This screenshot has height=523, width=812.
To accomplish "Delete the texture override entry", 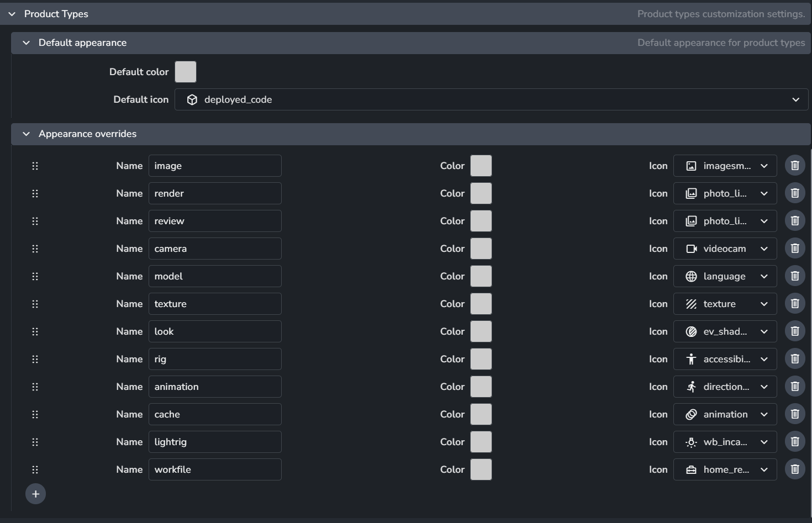I will tap(795, 304).
